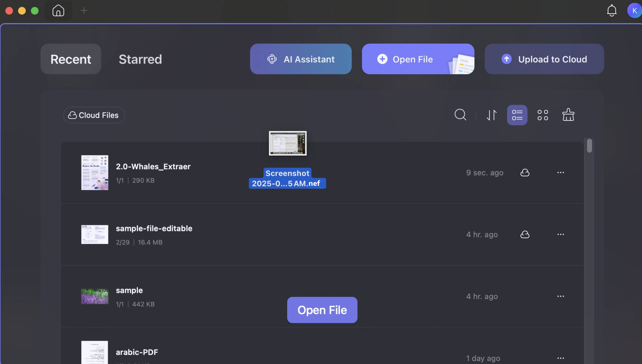Click the 9 sec. ago timestamp
Image resolution: width=642 pixels, height=364 pixels.
(485, 173)
